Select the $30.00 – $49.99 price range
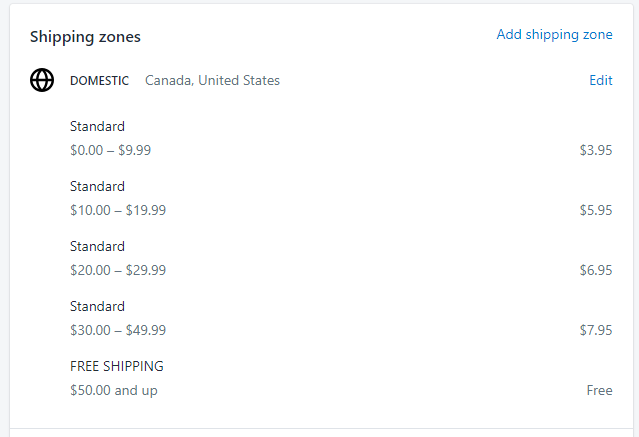Viewport: 639px width, 437px height. tap(118, 330)
